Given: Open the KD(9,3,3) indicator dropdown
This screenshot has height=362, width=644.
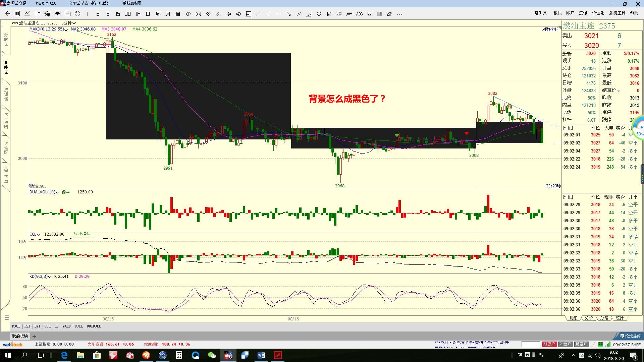Looking at the screenshot, I should (50, 277).
